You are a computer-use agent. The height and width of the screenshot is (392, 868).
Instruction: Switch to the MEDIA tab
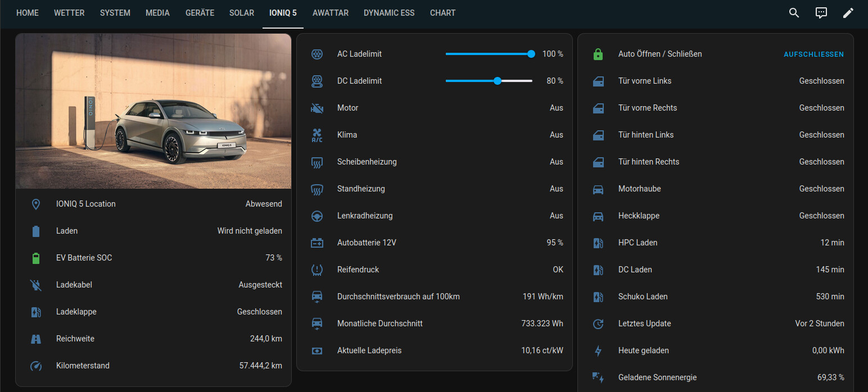[157, 13]
